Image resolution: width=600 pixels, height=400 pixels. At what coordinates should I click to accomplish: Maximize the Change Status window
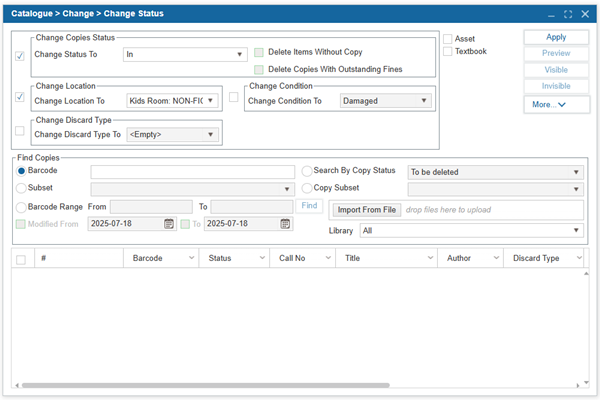(x=568, y=14)
